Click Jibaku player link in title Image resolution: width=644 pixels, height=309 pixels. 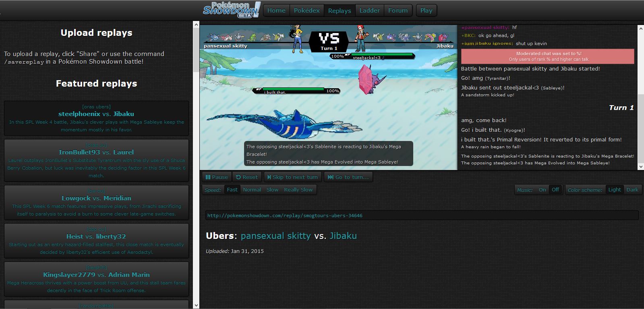coord(343,236)
